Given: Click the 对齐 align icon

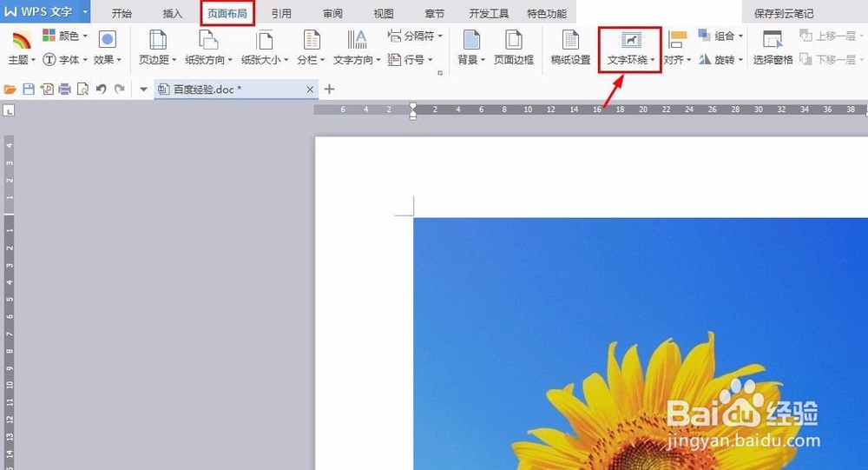Looking at the screenshot, I should point(677,39).
